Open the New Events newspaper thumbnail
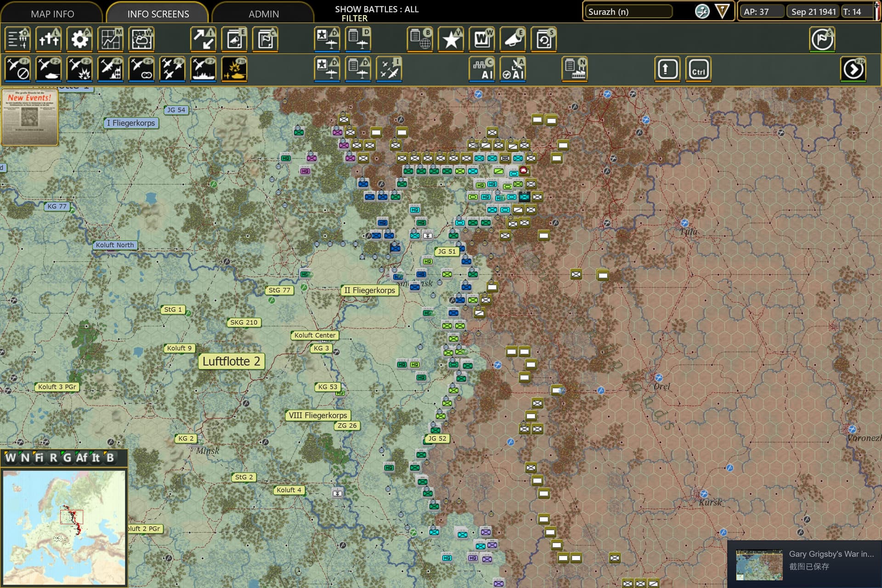This screenshot has height=588, width=882. pos(30,118)
